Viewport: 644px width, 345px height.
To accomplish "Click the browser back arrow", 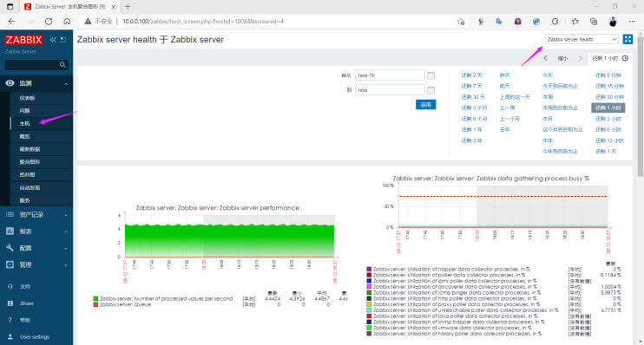I will pos(11,22).
